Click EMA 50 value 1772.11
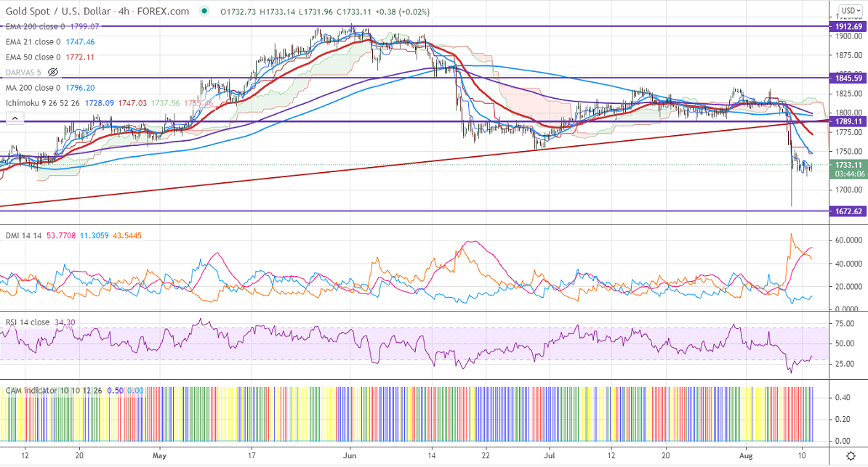The height and width of the screenshot is (467, 868). 80,57
